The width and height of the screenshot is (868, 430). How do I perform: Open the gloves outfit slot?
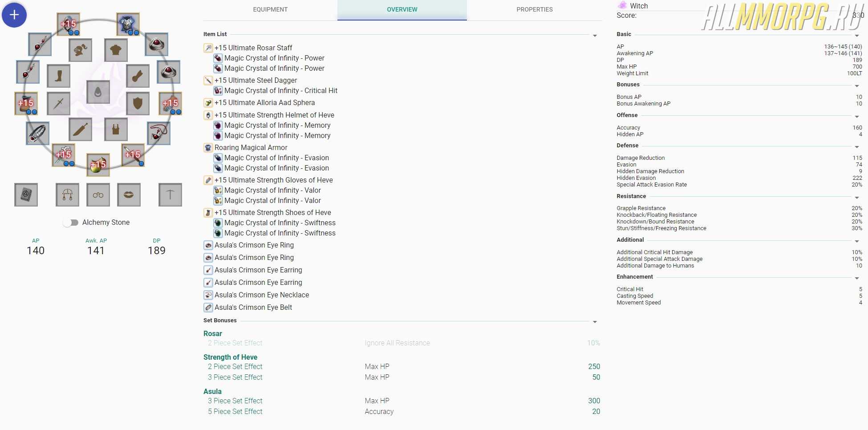click(138, 76)
